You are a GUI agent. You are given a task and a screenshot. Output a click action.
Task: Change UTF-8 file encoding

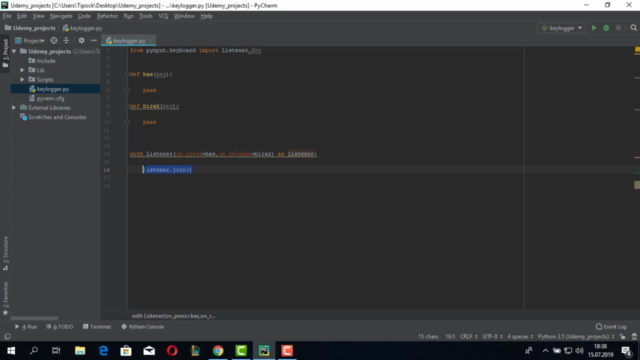pyautogui.click(x=492, y=337)
